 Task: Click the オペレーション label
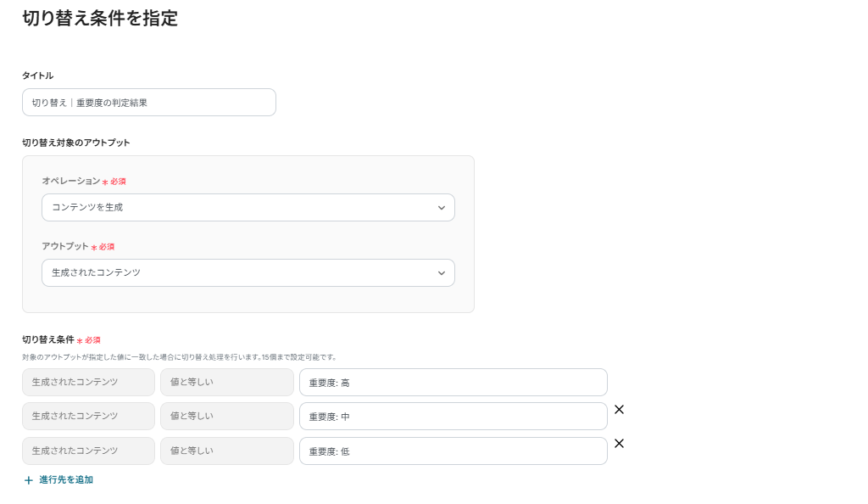(x=71, y=181)
